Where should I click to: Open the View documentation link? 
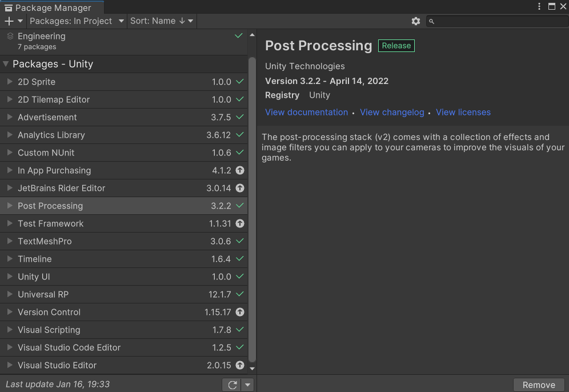(x=306, y=113)
